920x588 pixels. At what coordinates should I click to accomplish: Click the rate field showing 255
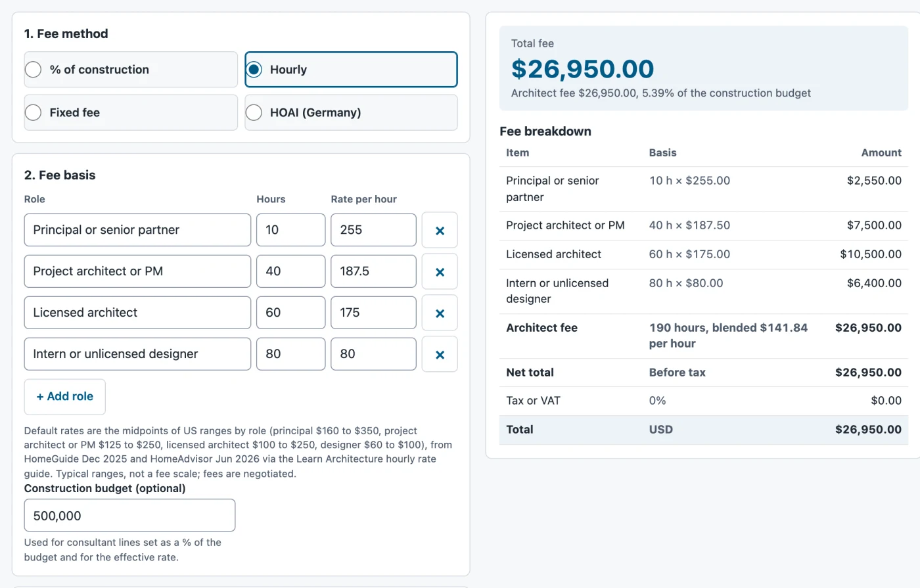(x=373, y=230)
